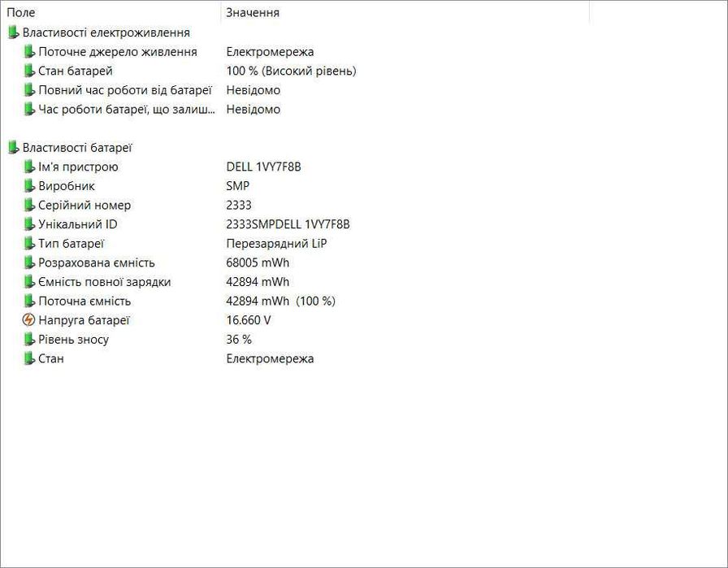Click battery icon beside Ім'я пристрою

[x=29, y=167]
